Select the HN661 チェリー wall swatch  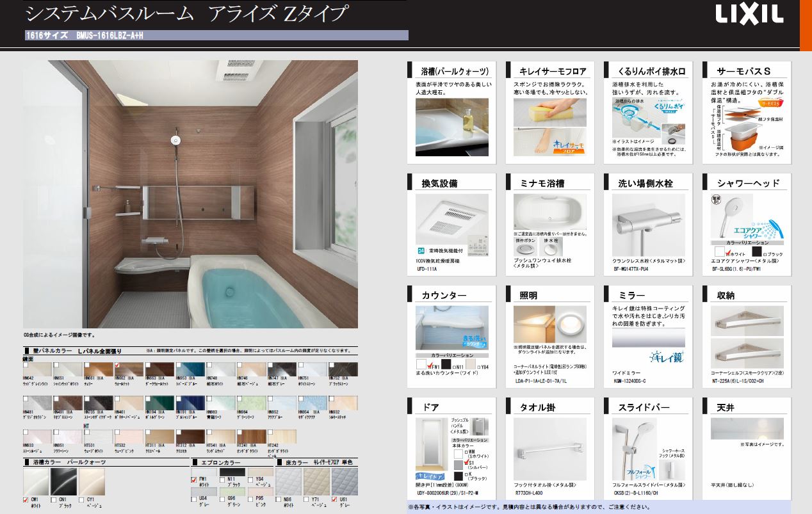pyautogui.click(x=99, y=369)
